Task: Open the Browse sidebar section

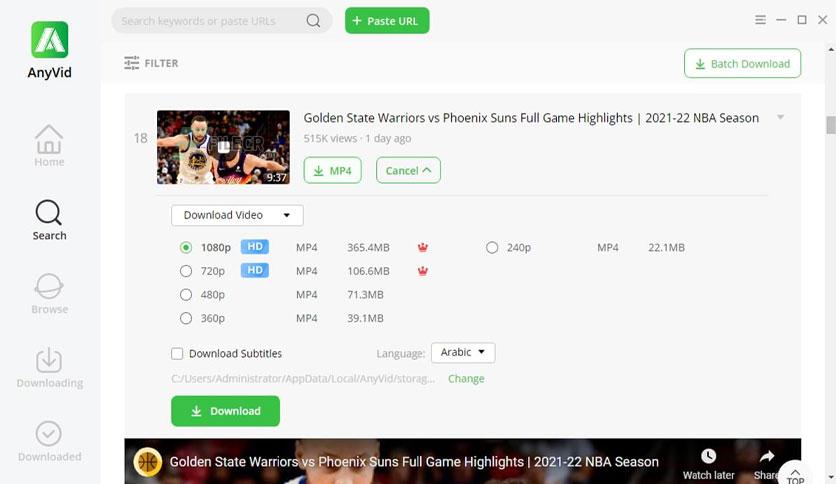Action: coord(49,293)
